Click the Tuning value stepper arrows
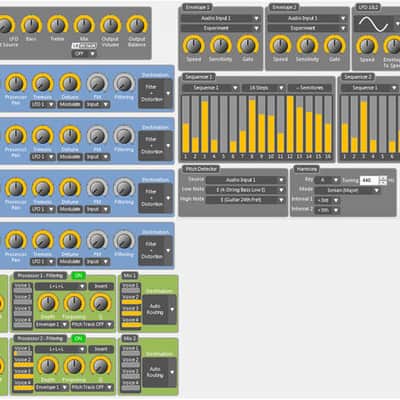 [383, 180]
